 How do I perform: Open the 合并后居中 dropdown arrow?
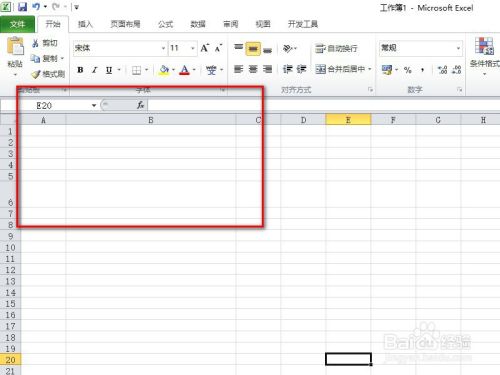click(x=370, y=69)
